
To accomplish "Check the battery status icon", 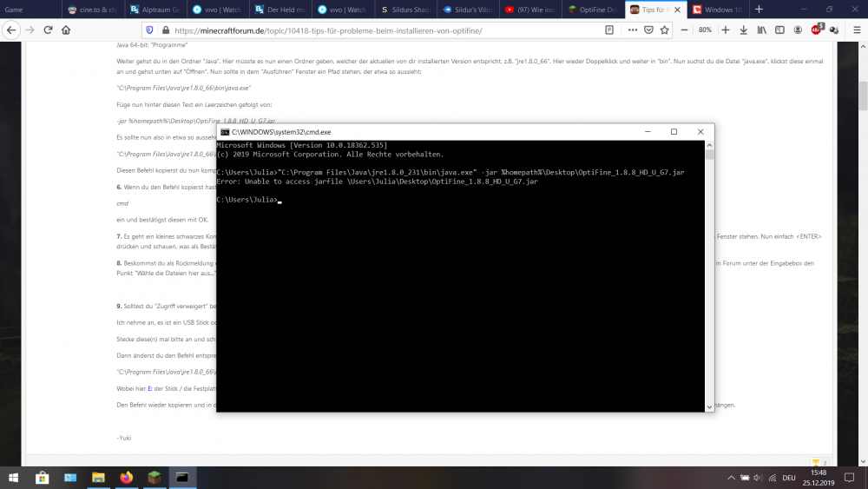I will coord(745,478).
